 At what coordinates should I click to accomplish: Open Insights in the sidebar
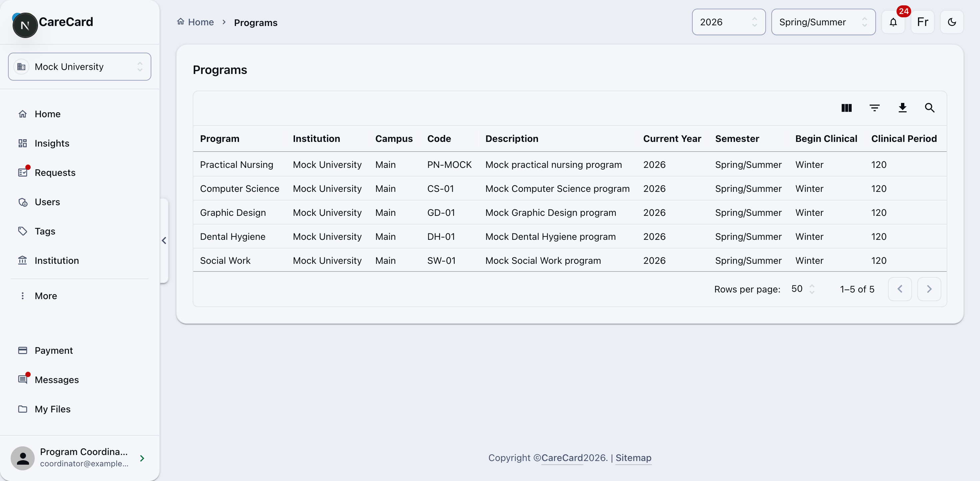click(80, 143)
